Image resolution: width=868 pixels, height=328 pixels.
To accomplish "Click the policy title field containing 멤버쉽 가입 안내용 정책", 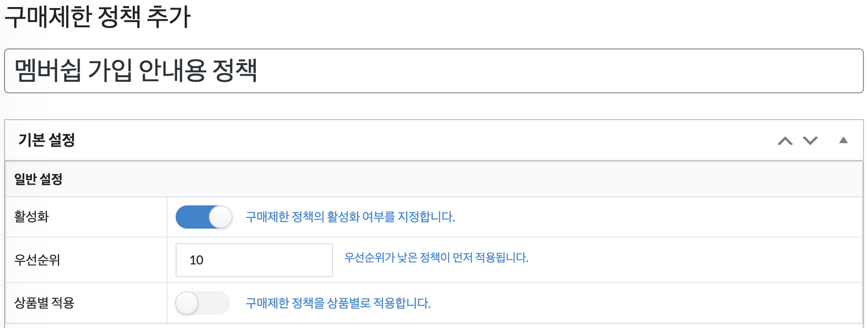I will click(434, 71).
